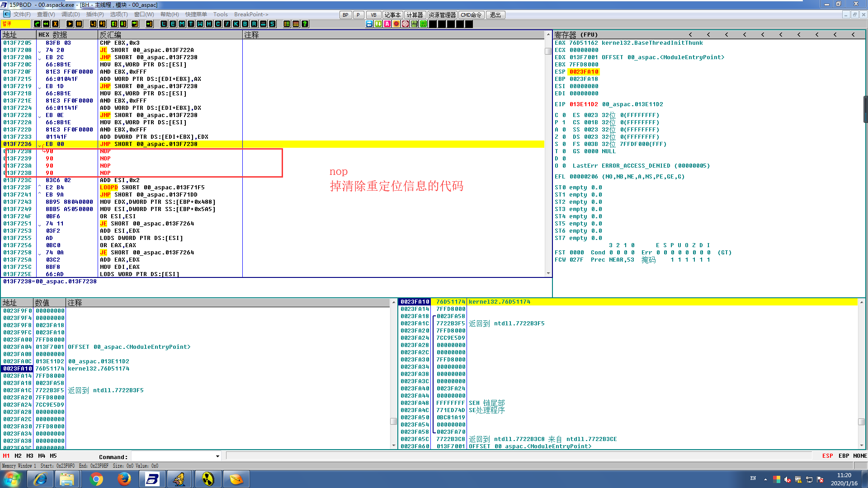Switch memory dump to M2 pane
Viewport: 868px width, 488px height.
click(x=18, y=456)
